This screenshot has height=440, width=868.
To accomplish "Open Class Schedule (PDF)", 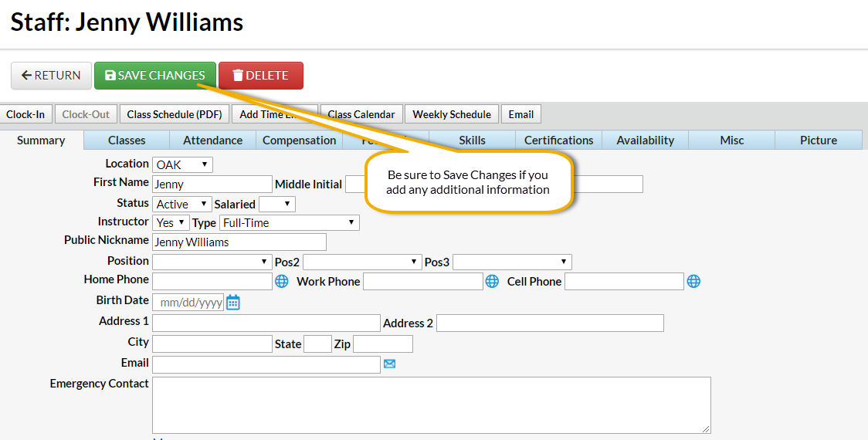I will coord(175,114).
